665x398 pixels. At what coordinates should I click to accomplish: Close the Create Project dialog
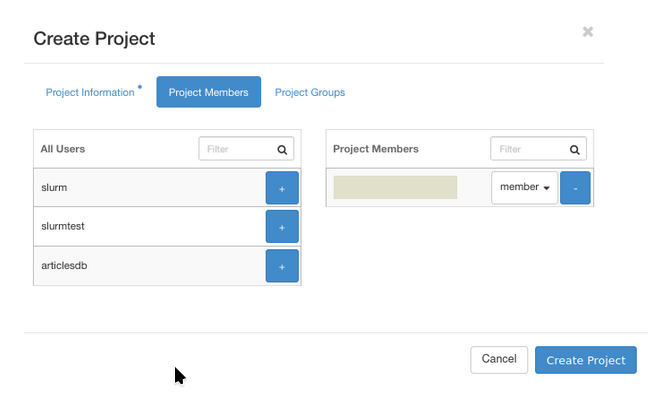pos(588,32)
